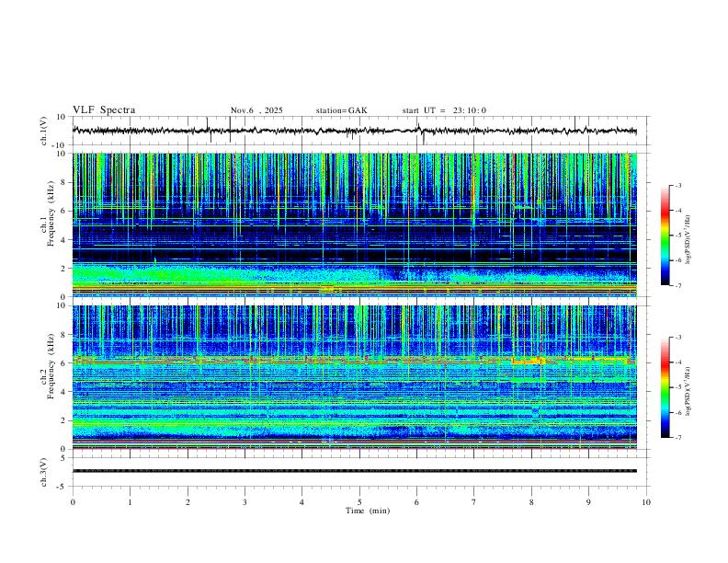The width and height of the screenshot is (728, 563).
Task: Click the date 'Nov.6 , 2025' label
Action: (x=256, y=110)
